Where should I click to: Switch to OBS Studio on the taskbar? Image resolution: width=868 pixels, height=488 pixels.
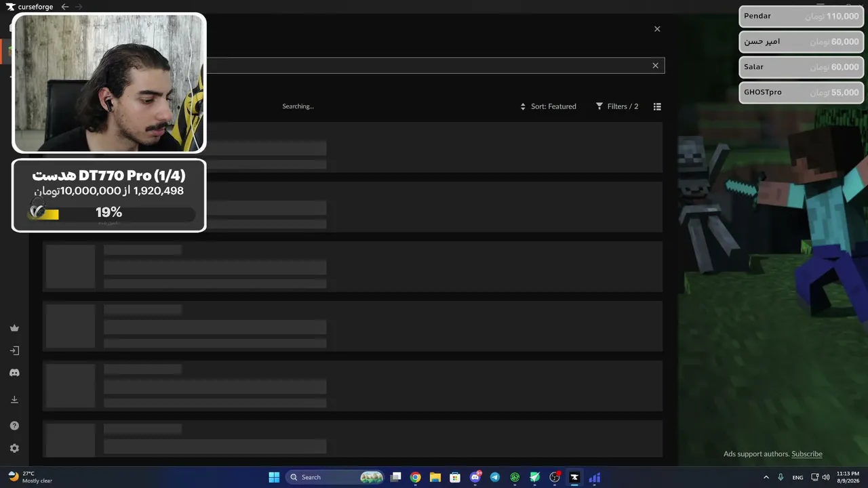click(555, 477)
